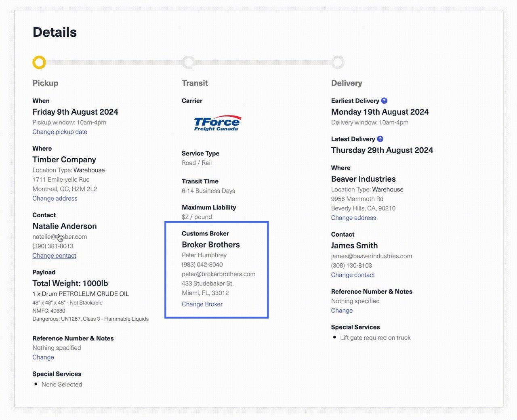Click the Broker Brothers heading
This screenshot has height=420, width=517.
point(210,245)
